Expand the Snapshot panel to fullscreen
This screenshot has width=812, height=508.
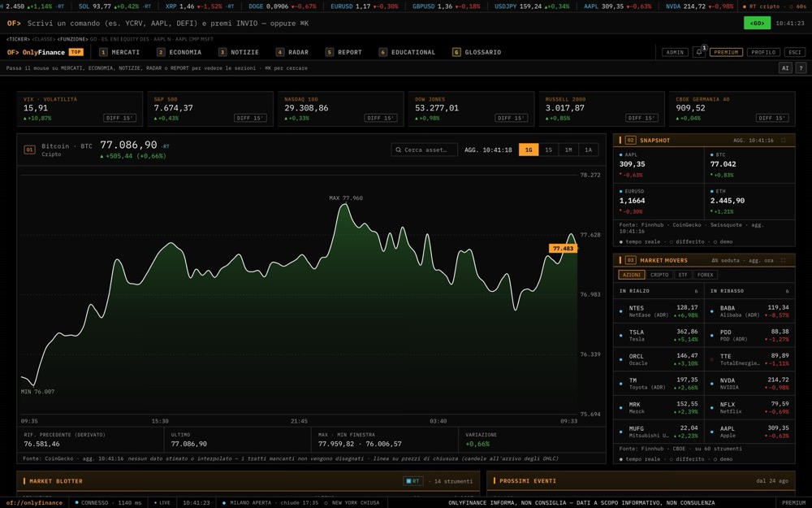pos(783,141)
